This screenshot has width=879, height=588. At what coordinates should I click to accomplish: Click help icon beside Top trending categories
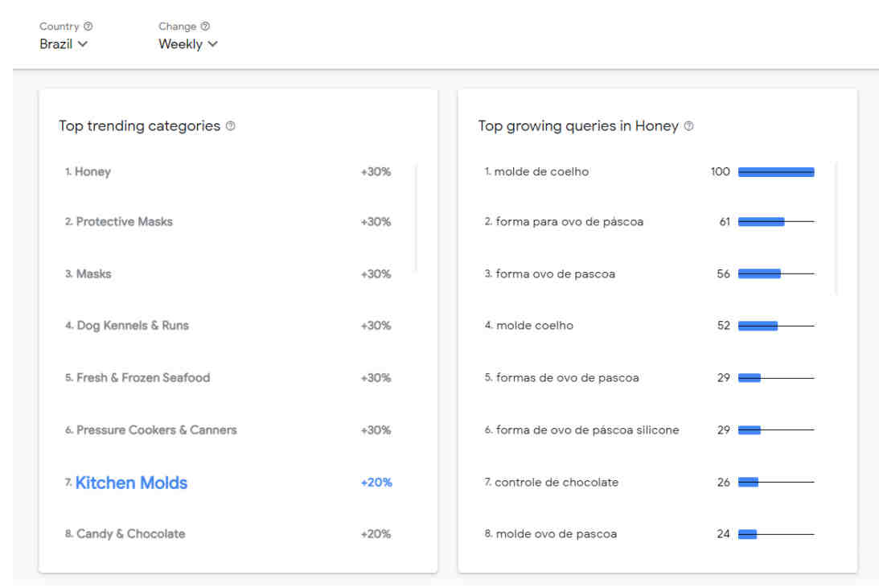[x=231, y=126]
